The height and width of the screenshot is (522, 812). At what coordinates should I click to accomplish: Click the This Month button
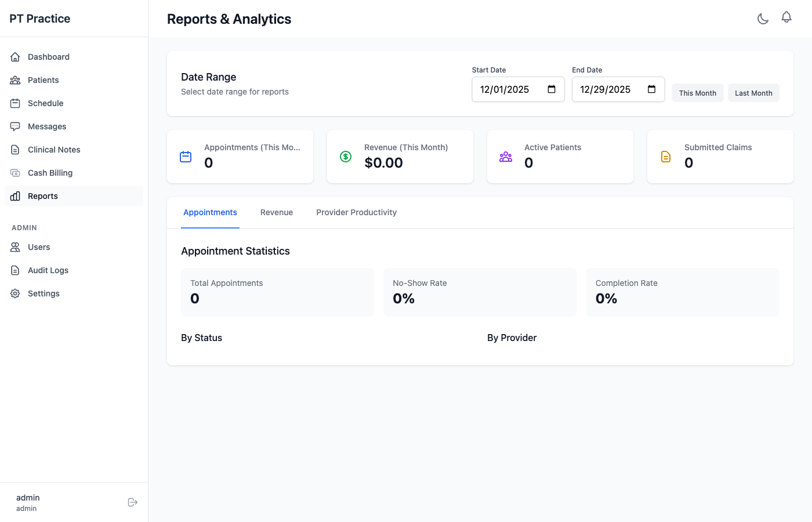(697, 93)
